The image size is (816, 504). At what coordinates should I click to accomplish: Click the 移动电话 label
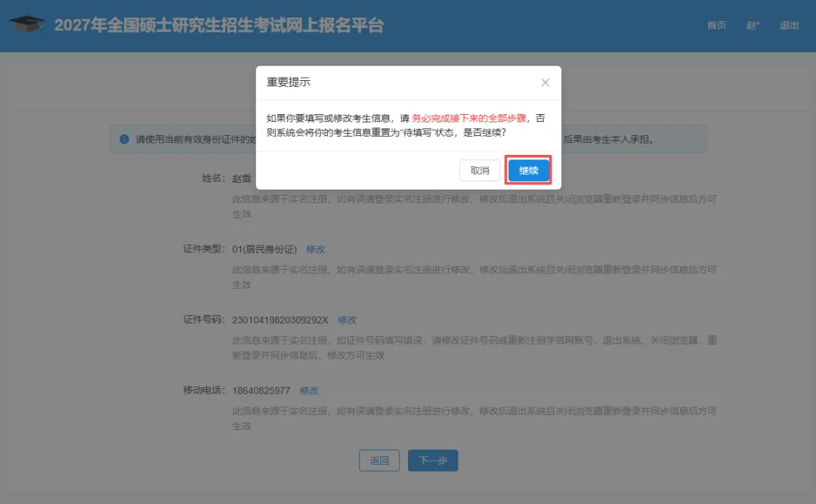[x=205, y=391]
